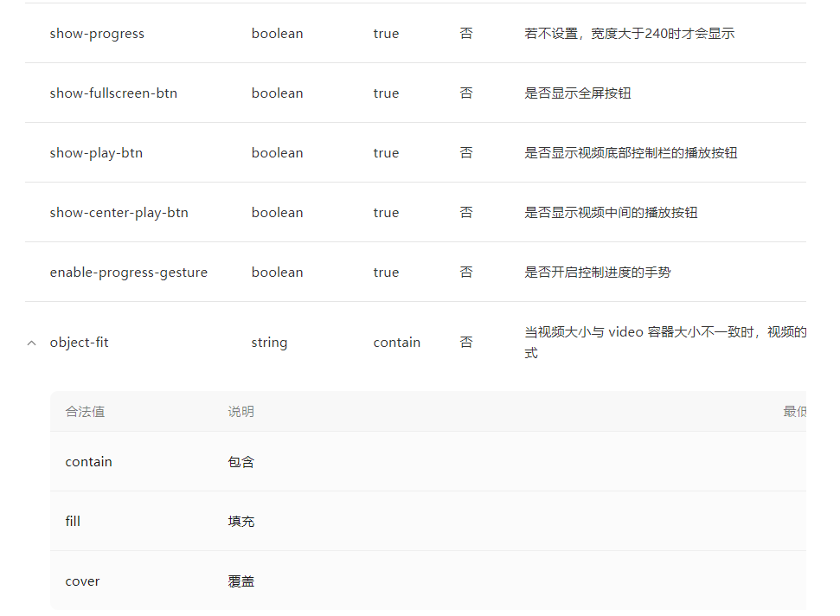Click the contain legal value cell
Screen dimensions: 840x616
point(89,462)
